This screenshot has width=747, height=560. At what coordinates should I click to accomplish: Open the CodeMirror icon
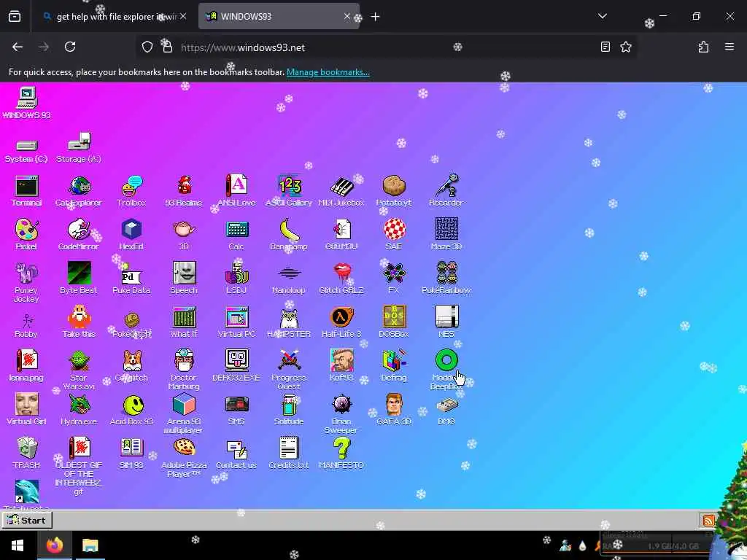point(79,235)
